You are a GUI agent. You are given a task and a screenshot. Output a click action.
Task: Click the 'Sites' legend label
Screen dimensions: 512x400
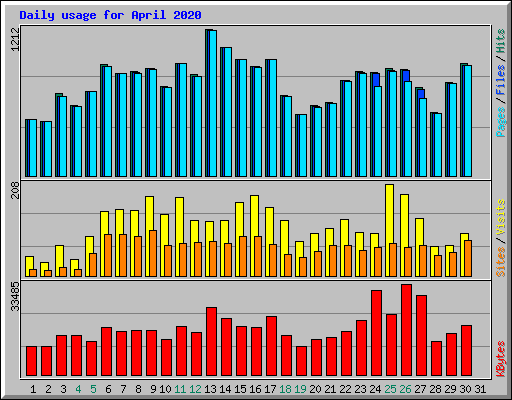[x=501, y=262]
